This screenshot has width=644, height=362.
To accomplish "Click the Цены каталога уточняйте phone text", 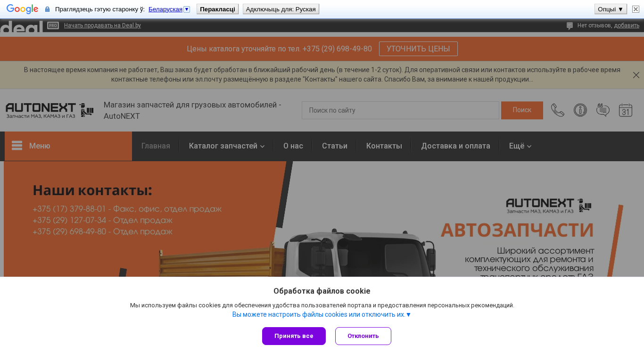I will pyautogui.click(x=279, y=49).
